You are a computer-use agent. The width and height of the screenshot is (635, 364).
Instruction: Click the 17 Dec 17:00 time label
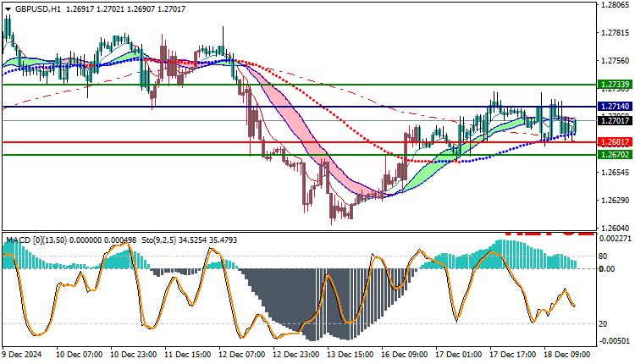click(514, 355)
